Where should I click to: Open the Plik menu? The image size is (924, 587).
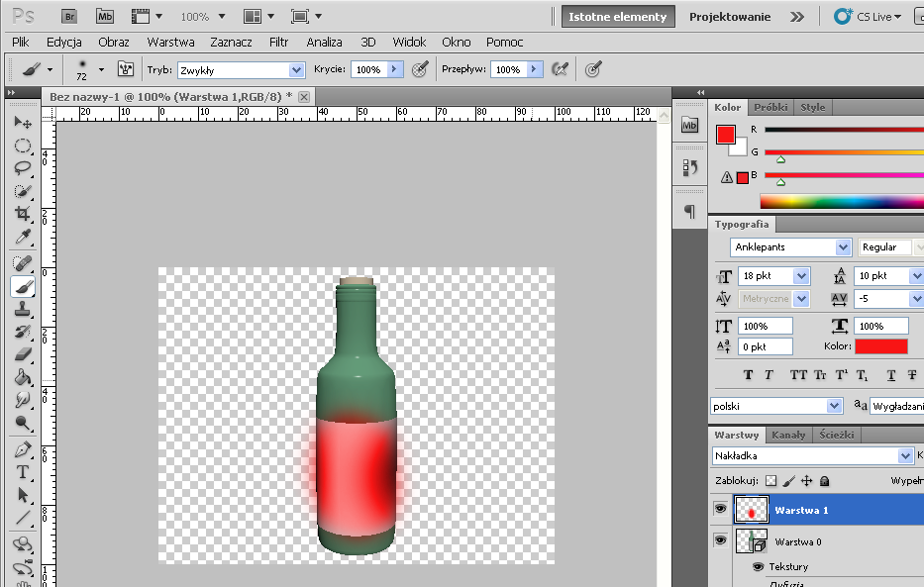click(x=20, y=43)
